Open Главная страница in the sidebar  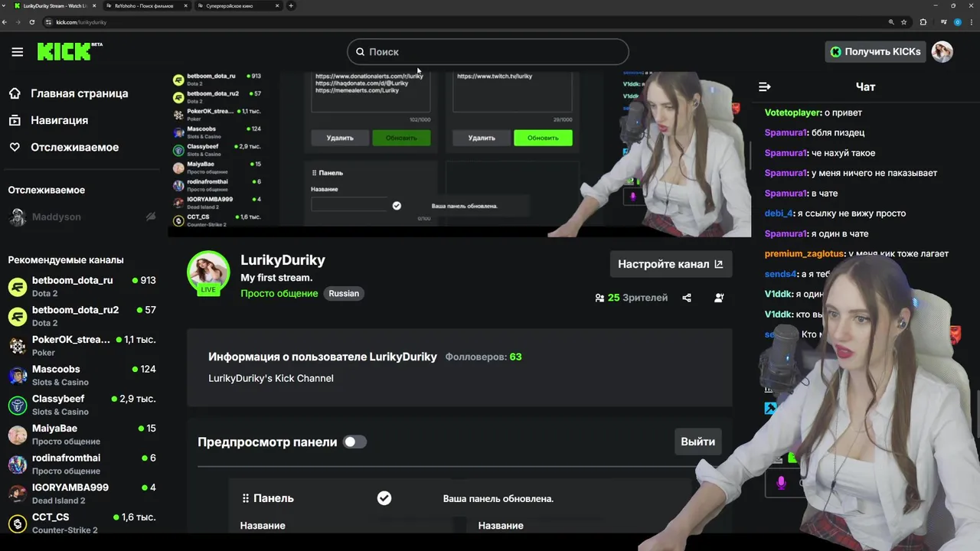coord(80,93)
